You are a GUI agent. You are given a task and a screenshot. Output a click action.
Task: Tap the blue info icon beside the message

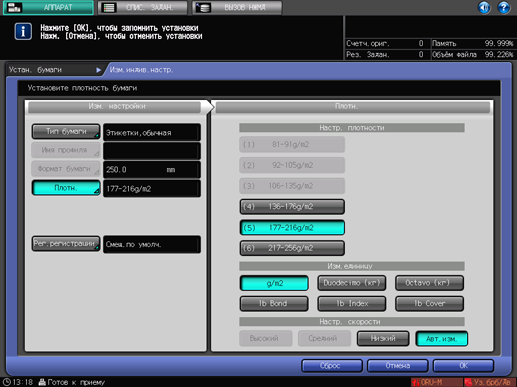point(23,31)
